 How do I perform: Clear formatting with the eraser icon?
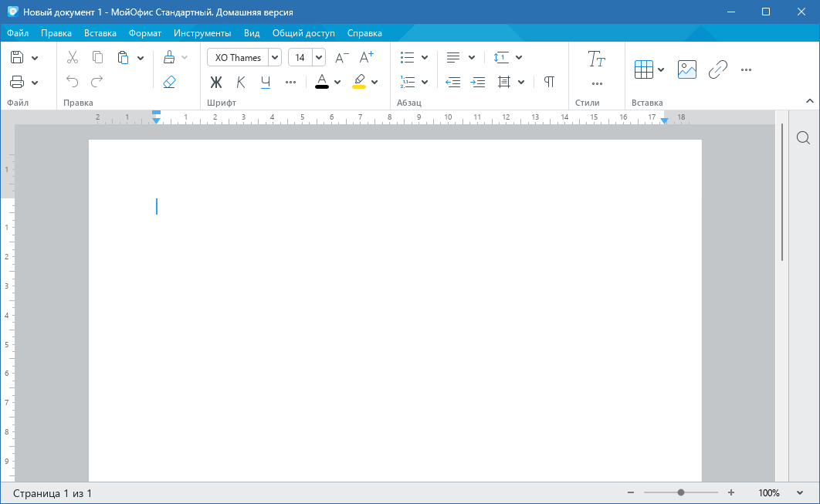(x=169, y=82)
